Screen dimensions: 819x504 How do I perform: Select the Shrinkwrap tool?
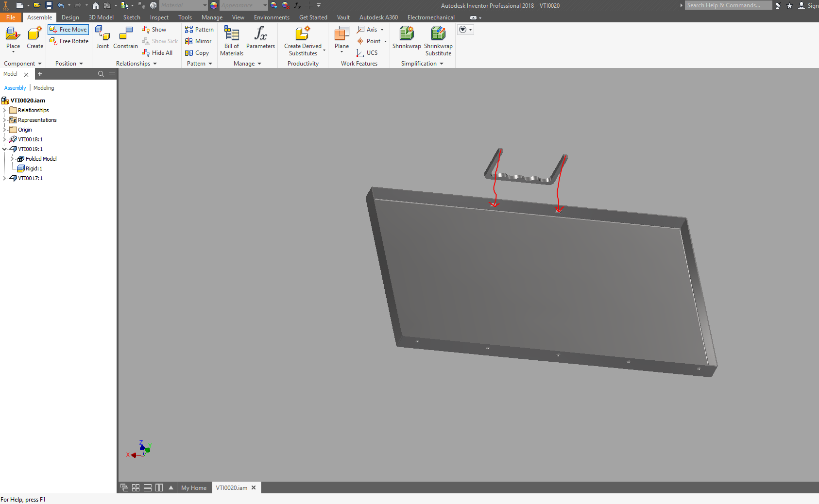(x=406, y=39)
